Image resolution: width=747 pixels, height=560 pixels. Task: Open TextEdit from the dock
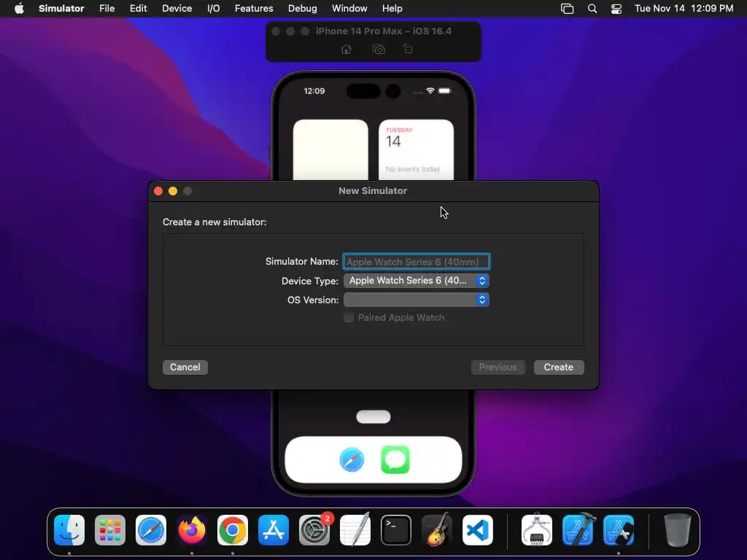(x=355, y=530)
